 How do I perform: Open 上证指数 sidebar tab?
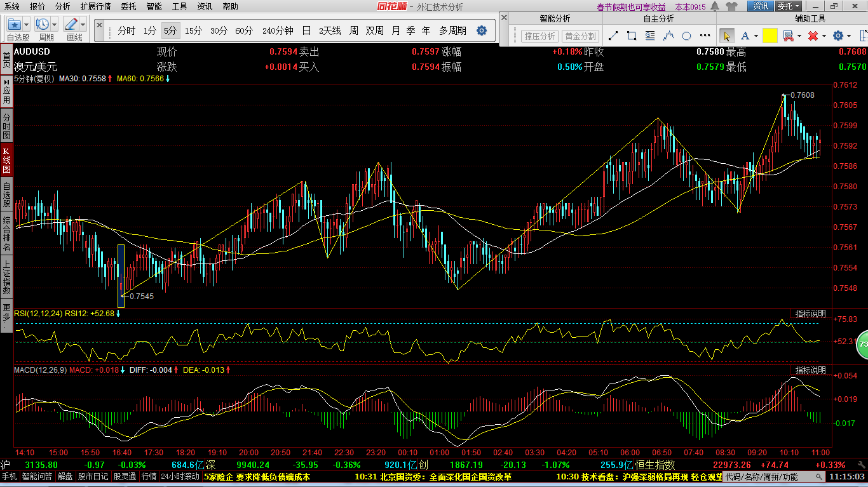coord(6,277)
